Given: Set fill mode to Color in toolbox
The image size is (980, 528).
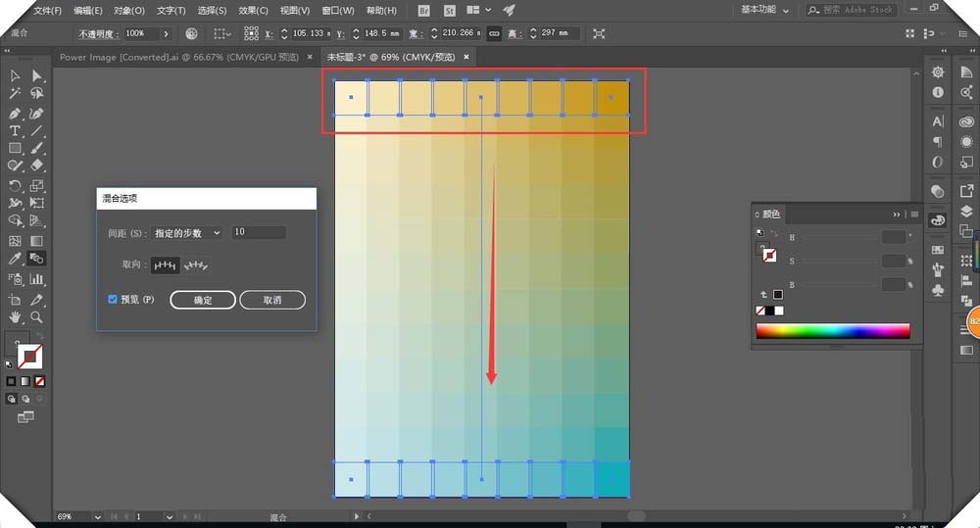Looking at the screenshot, I should [11, 381].
